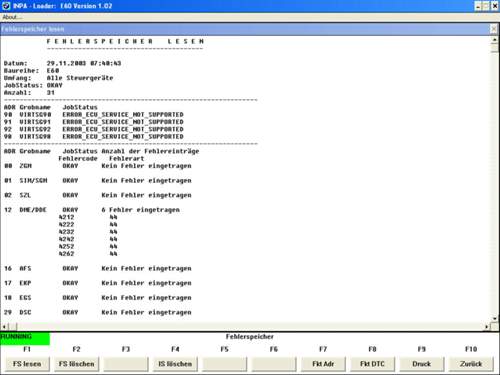Click the INPA application icon in title bar

pyautogui.click(x=6, y=6)
